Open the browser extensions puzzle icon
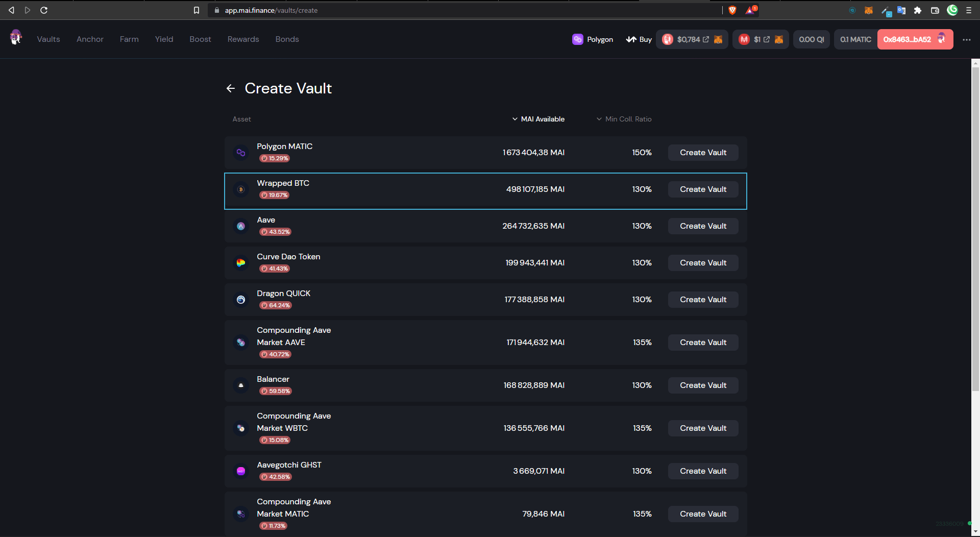Image resolution: width=980 pixels, height=537 pixels. pos(918,10)
